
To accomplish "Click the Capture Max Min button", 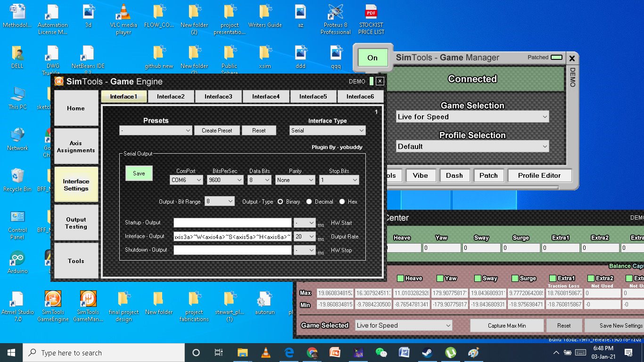I will (x=507, y=326).
